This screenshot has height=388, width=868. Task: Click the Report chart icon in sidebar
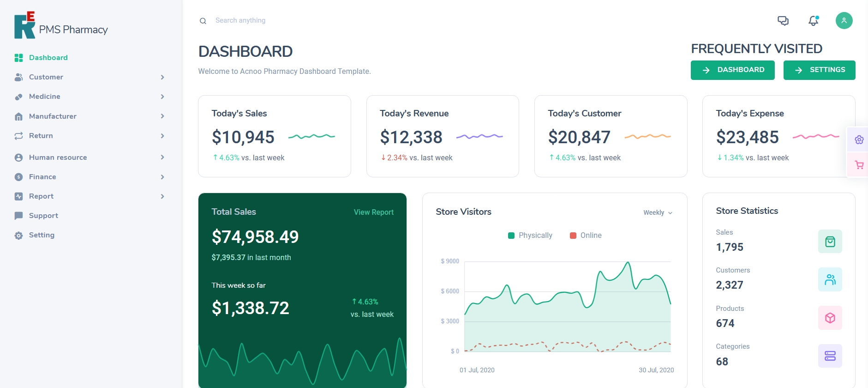pos(18,196)
